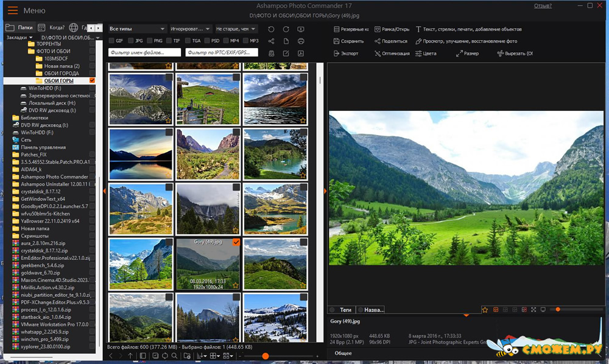
Task: Open the hamburger Меню icon
Action: click(x=13, y=10)
